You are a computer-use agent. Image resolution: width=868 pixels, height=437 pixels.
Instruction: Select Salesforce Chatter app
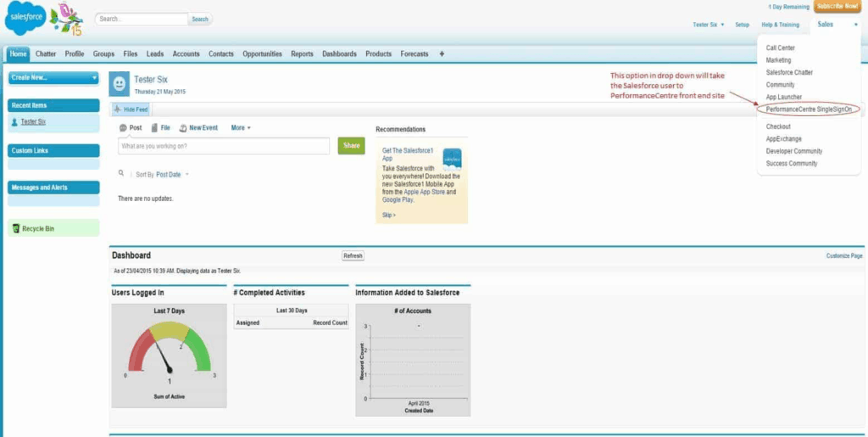789,73
